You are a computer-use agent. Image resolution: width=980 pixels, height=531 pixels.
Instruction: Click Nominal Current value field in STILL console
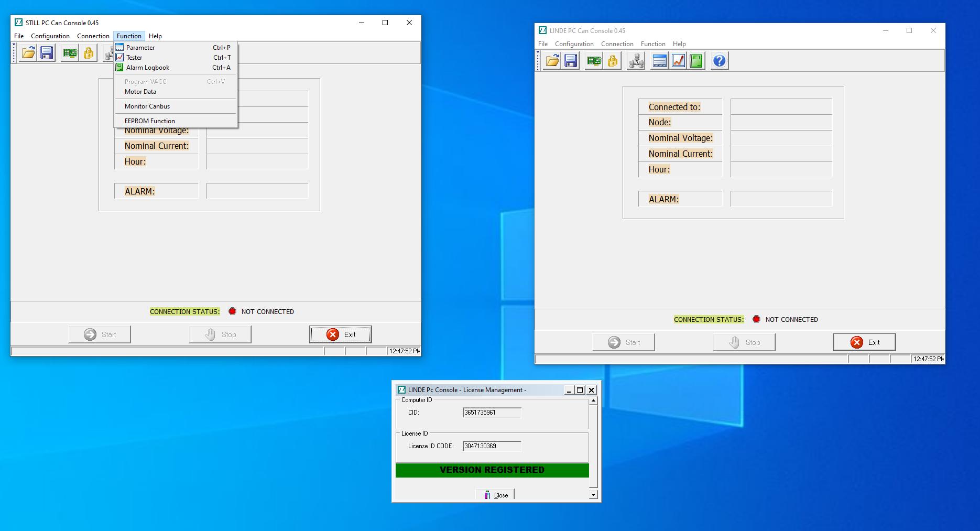[257, 146]
